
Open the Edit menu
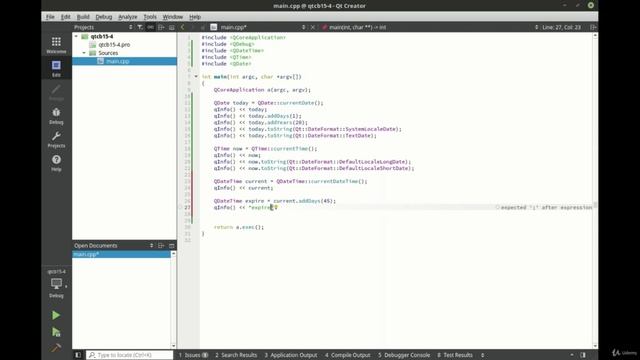coord(65,17)
